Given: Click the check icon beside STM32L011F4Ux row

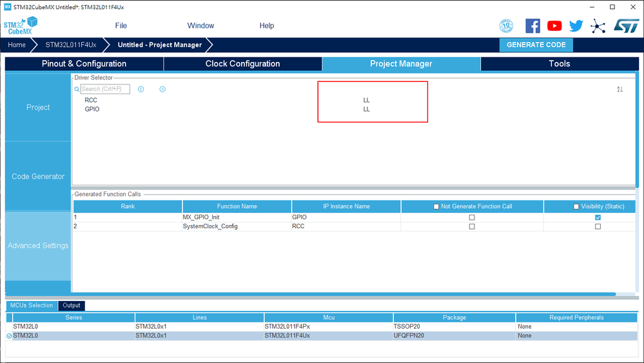Looking at the screenshot, I should (9, 336).
